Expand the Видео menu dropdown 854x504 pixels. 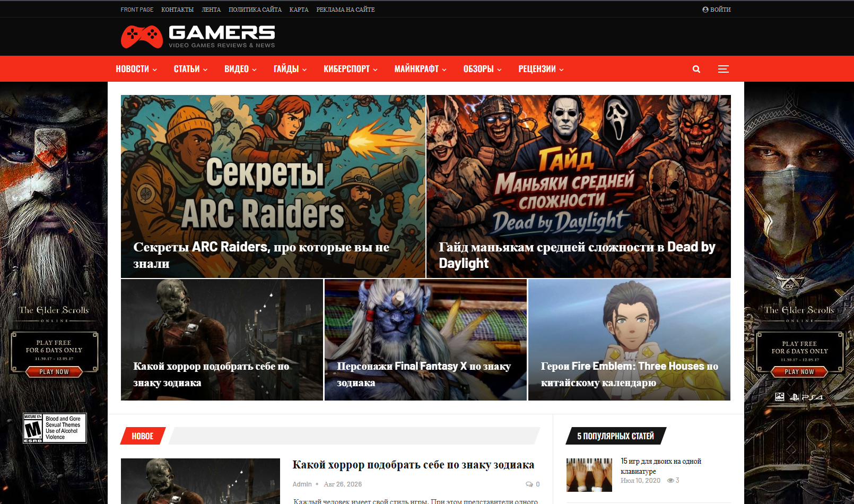[241, 69]
